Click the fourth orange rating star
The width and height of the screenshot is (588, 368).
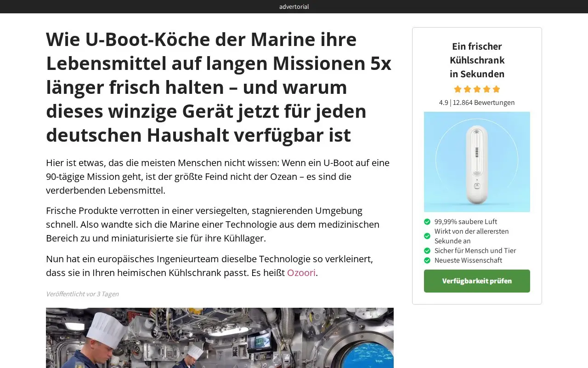pyautogui.click(x=486, y=89)
